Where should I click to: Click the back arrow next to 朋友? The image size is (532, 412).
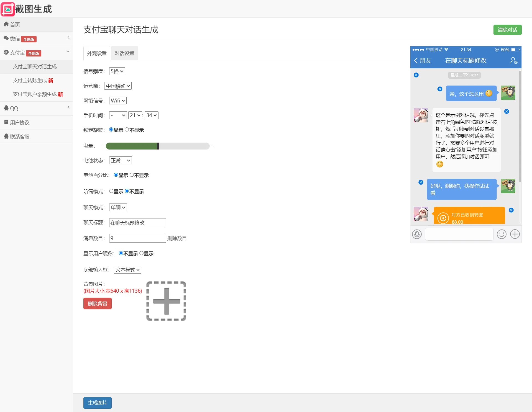tap(416, 61)
